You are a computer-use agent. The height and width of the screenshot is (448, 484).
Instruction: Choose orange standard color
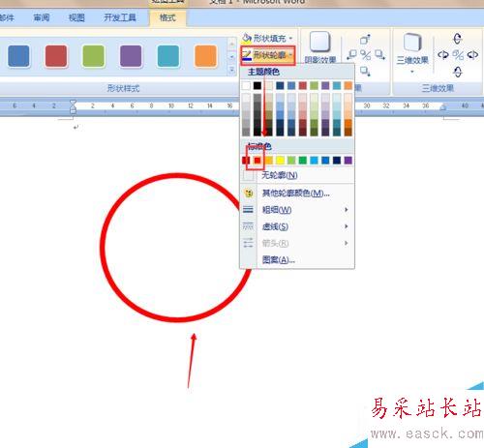pos(269,160)
